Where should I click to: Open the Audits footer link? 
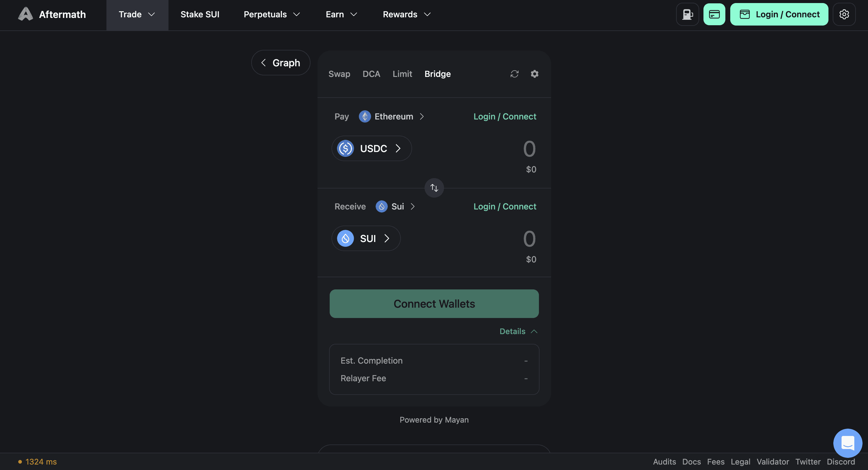click(x=664, y=461)
